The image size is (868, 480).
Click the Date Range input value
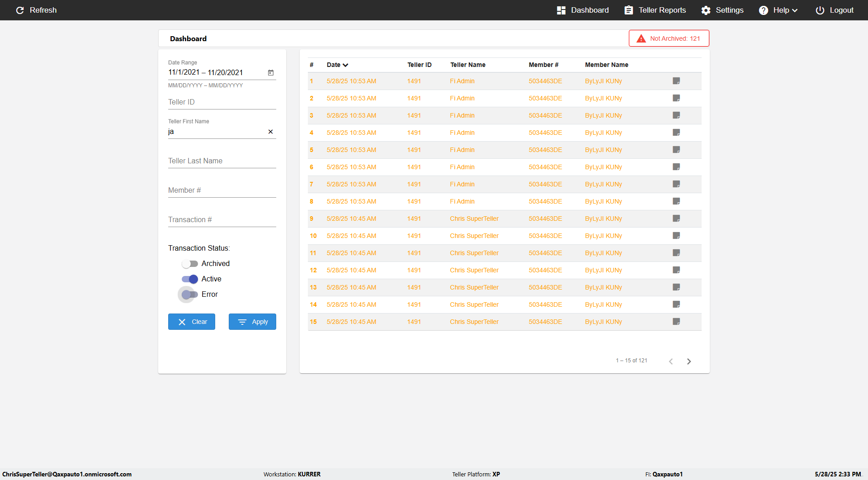tap(206, 72)
